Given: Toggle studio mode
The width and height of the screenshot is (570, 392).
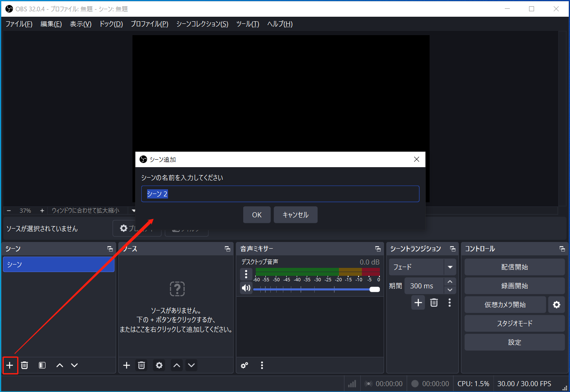Looking at the screenshot, I should click(x=514, y=323).
